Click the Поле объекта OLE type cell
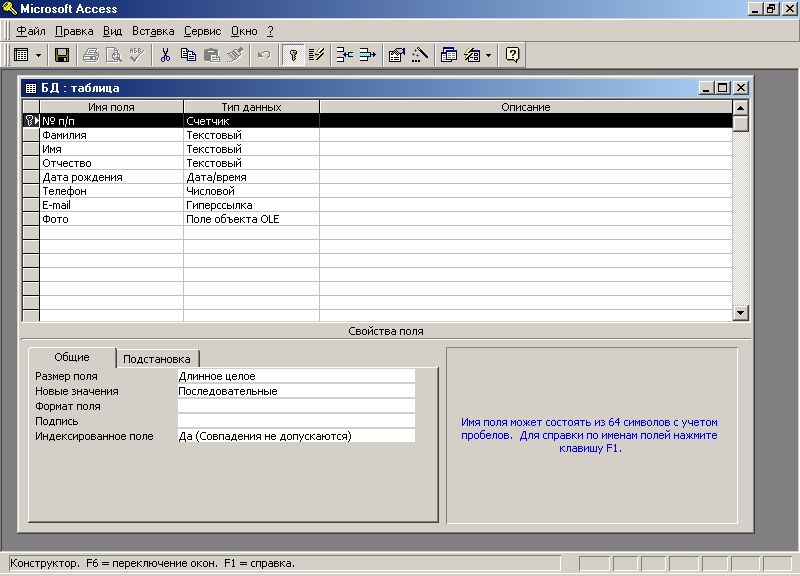This screenshot has width=800, height=576. (x=251, y=219)
